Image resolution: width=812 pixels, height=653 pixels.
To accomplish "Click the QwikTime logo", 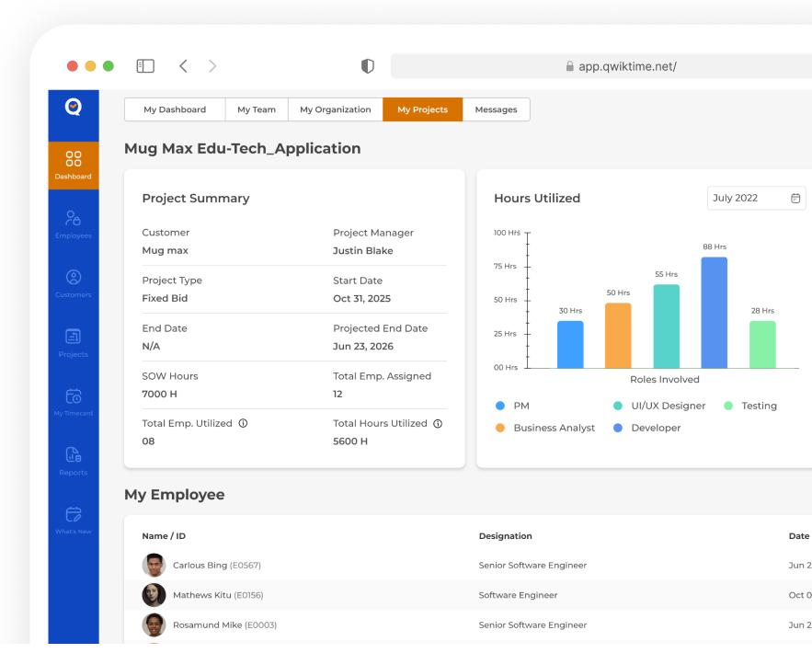I will 73,107.
